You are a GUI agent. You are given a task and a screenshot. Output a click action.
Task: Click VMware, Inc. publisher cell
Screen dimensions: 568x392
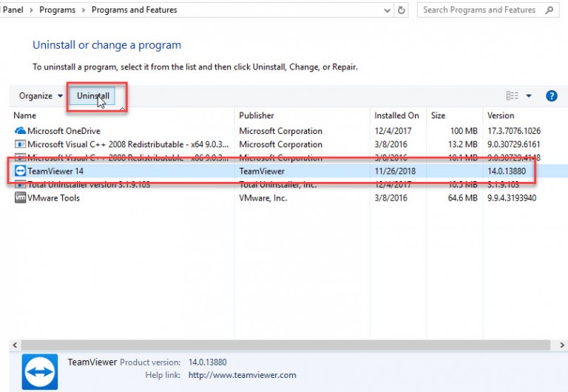click(x=263, y=197)
